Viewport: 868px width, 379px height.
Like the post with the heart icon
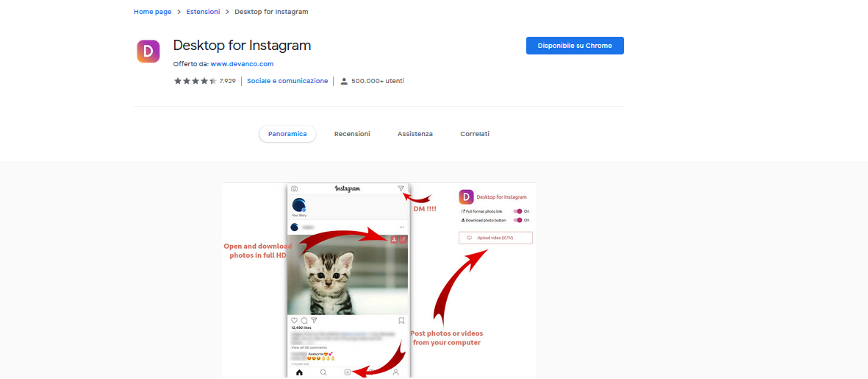pyautogui.click(x=294, y=320)
